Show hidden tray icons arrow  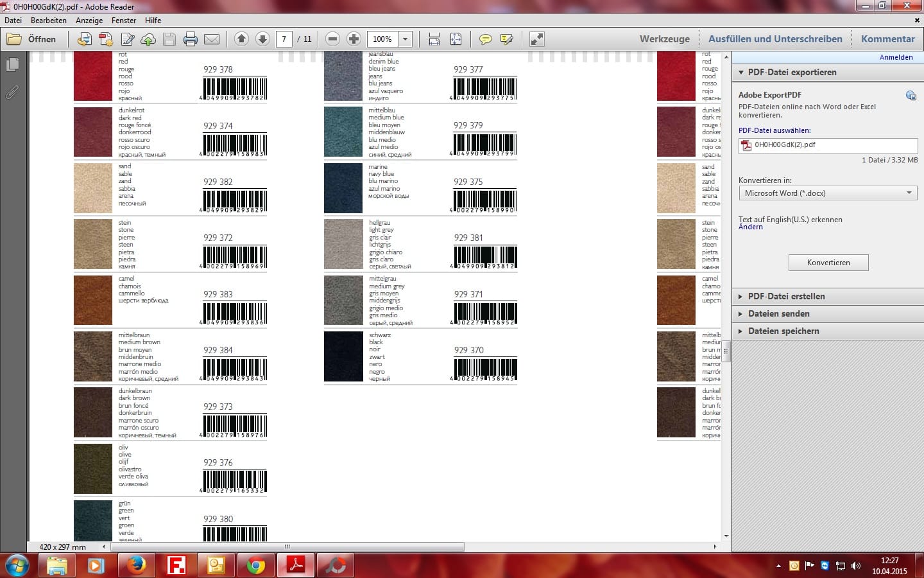(x=778, y=566)
